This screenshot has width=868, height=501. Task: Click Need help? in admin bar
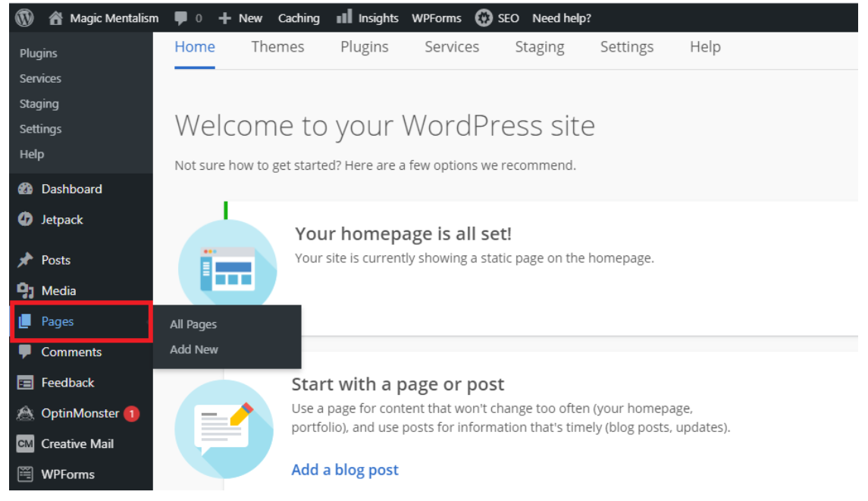pos(562,18)
